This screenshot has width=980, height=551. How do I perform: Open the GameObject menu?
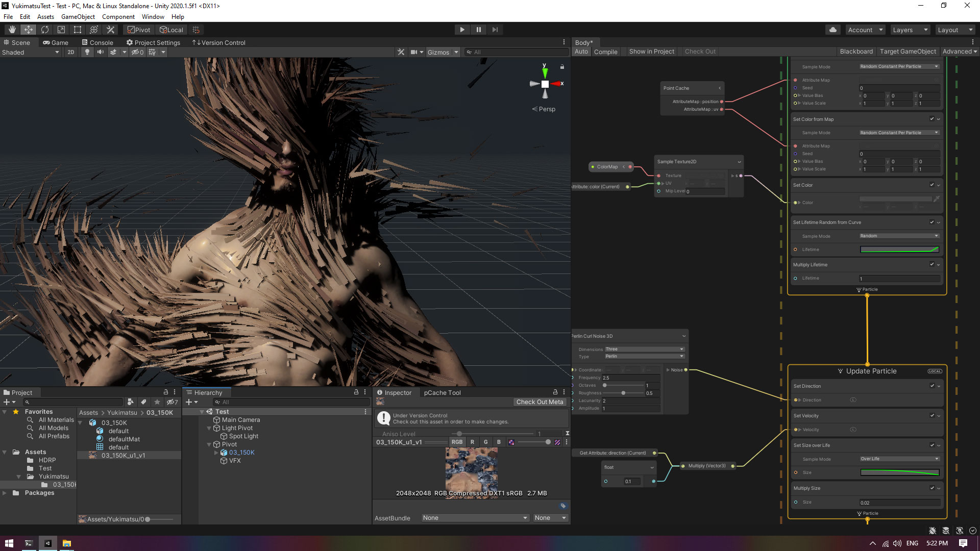click(78, 17)
